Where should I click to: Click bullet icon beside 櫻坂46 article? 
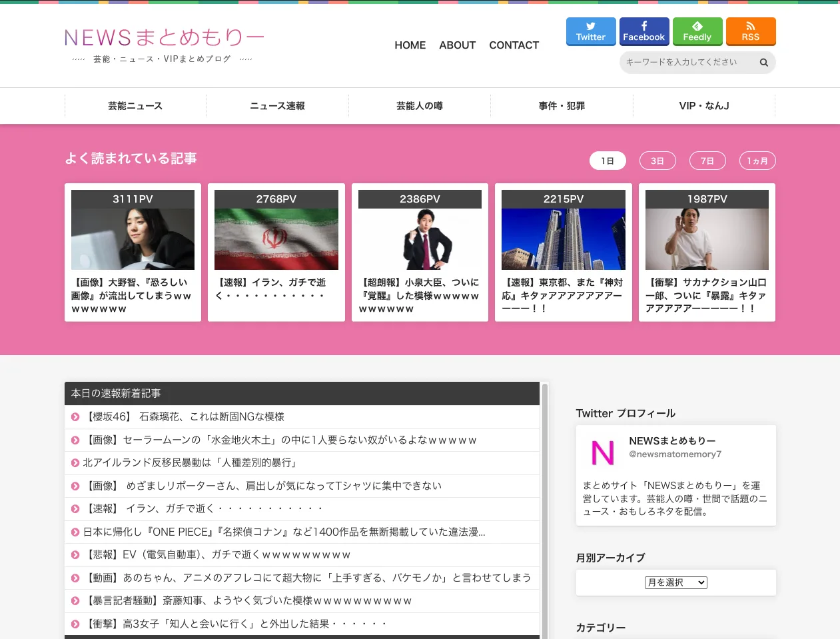tap(75, 417)
